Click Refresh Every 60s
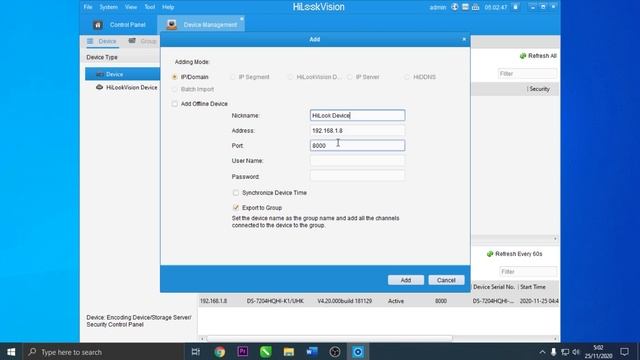 (514, 254)
